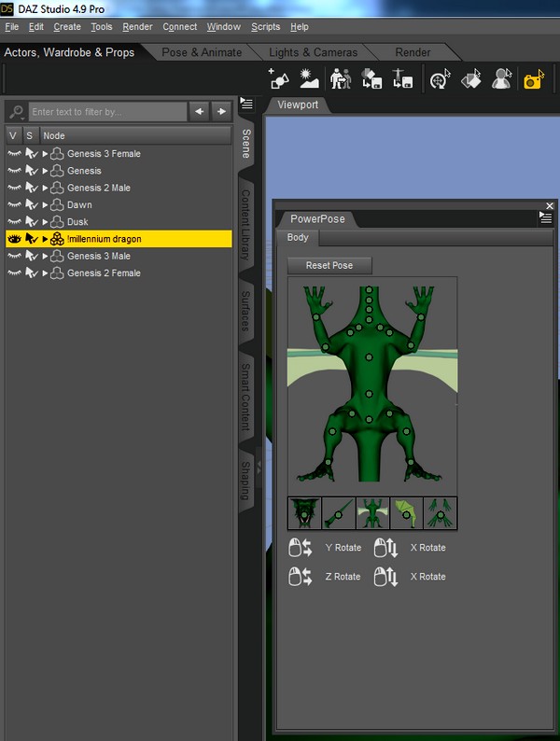Expand the Genesis 3 Male node
This screenshot has height=741, width=560.
point(45,256)
